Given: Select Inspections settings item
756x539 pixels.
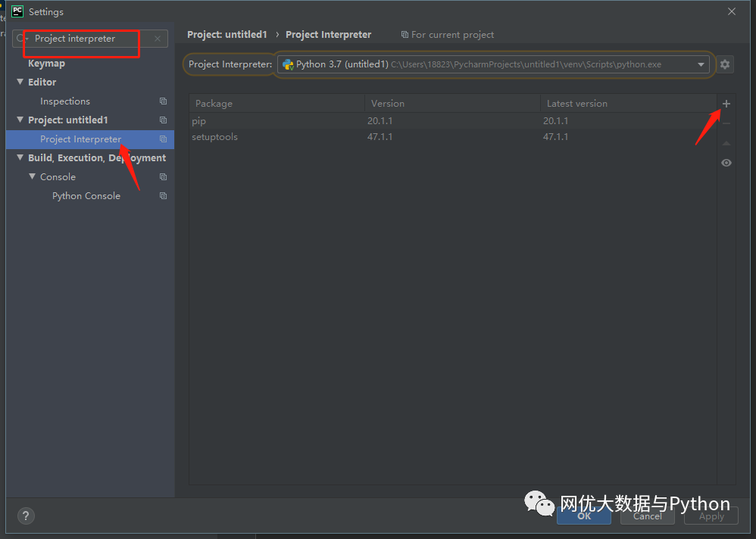Looking at the screenshot, I should tap(64, 101).
